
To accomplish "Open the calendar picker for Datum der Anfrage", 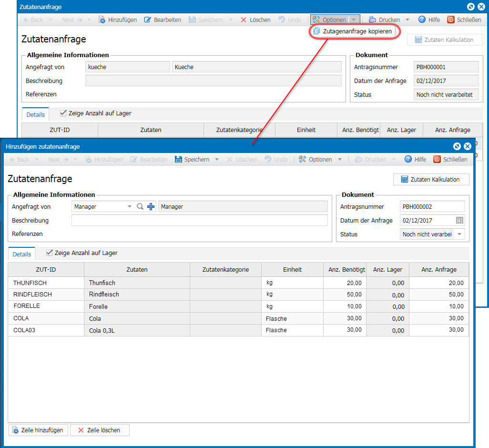I will tap(459, 220).
